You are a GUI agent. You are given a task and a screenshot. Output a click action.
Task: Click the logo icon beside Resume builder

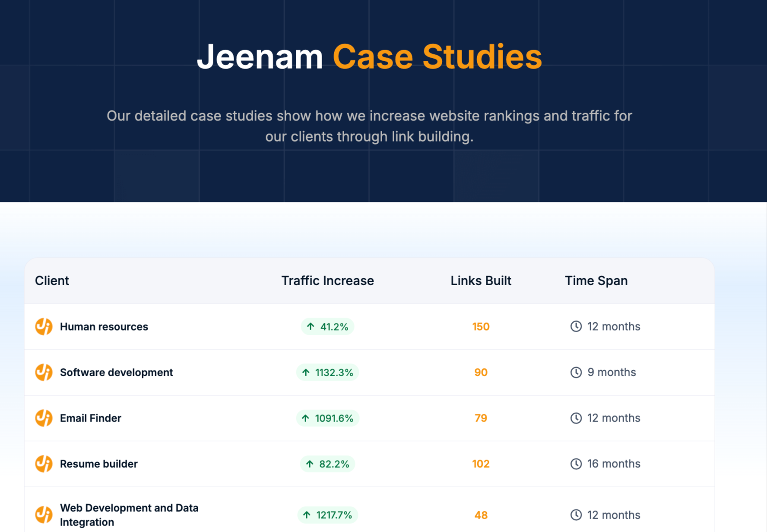coord(44,464)
